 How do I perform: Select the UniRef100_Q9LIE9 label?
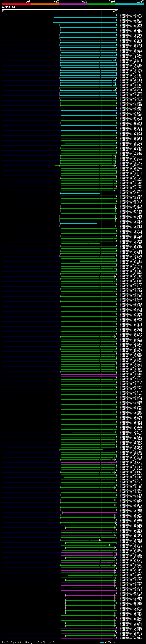click(x=131, y=30)
